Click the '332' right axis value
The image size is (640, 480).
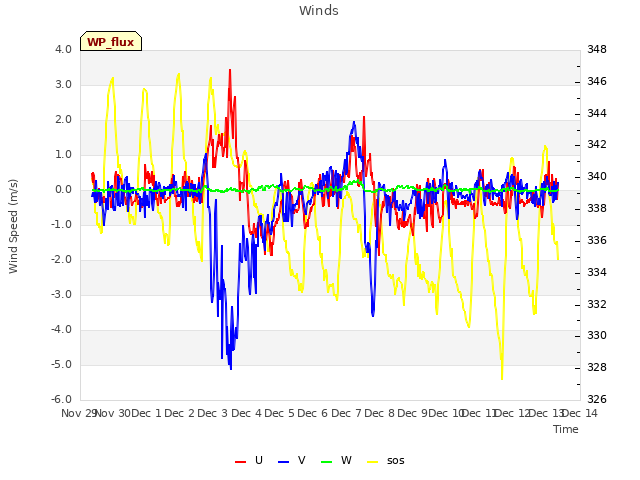click(597, 304)
